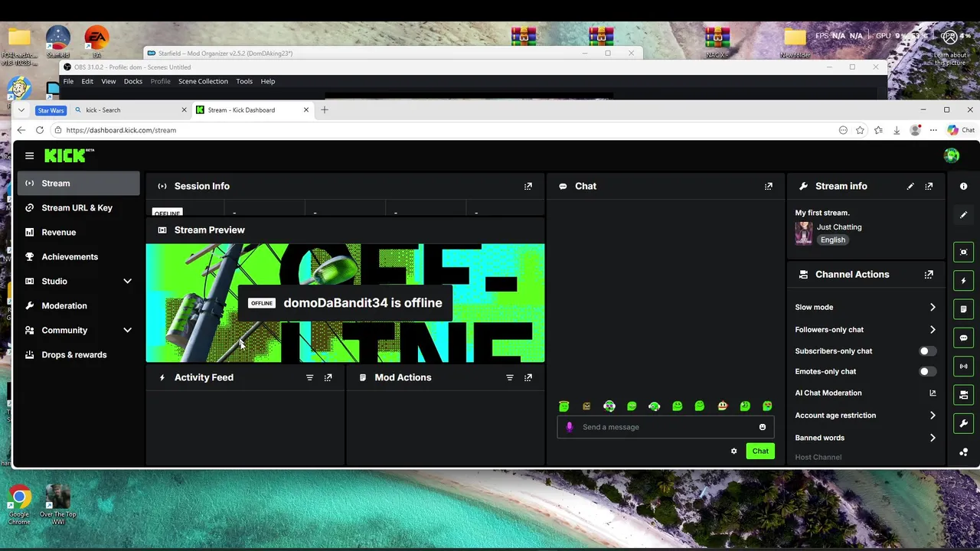The width and height of the screenshot is (980, 551).
Task: Switch to the kick - Search tab
Action: tap(130, 110)
